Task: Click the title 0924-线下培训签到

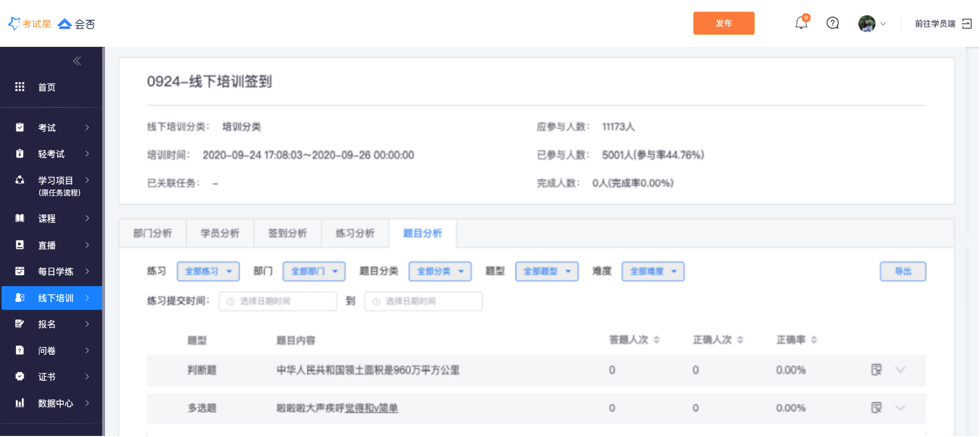Action: pos(209,81)
